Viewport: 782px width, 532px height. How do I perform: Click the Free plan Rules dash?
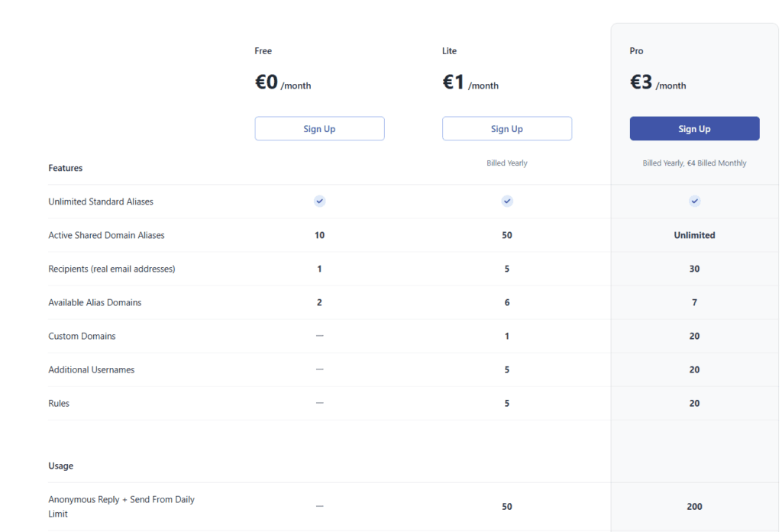pyautogui.click(x=320, y=403)
